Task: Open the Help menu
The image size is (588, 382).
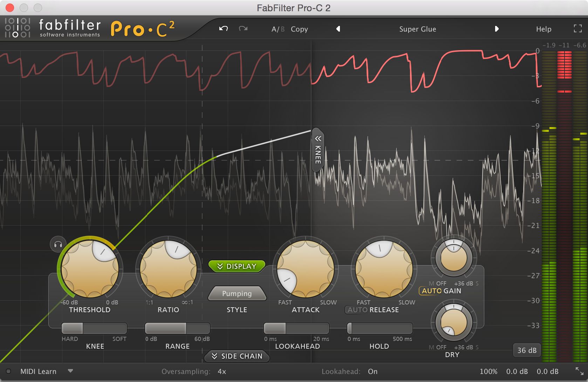Action: click(x=543, y=29)
